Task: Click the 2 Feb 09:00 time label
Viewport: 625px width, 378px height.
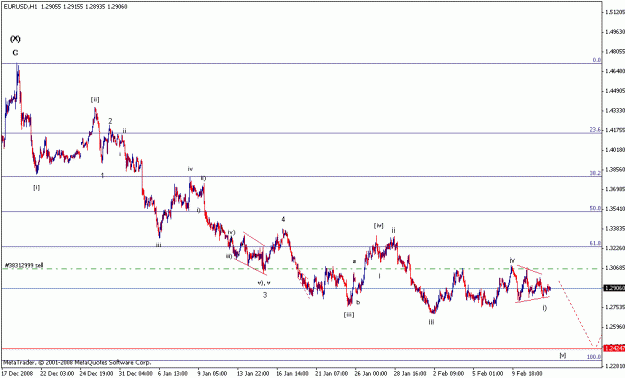Action: 448,374
